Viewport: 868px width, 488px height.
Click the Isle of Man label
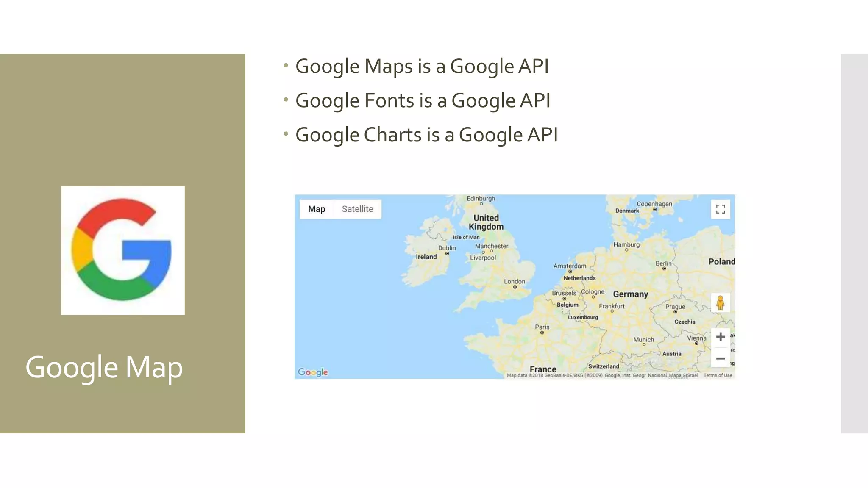point(466,237)
